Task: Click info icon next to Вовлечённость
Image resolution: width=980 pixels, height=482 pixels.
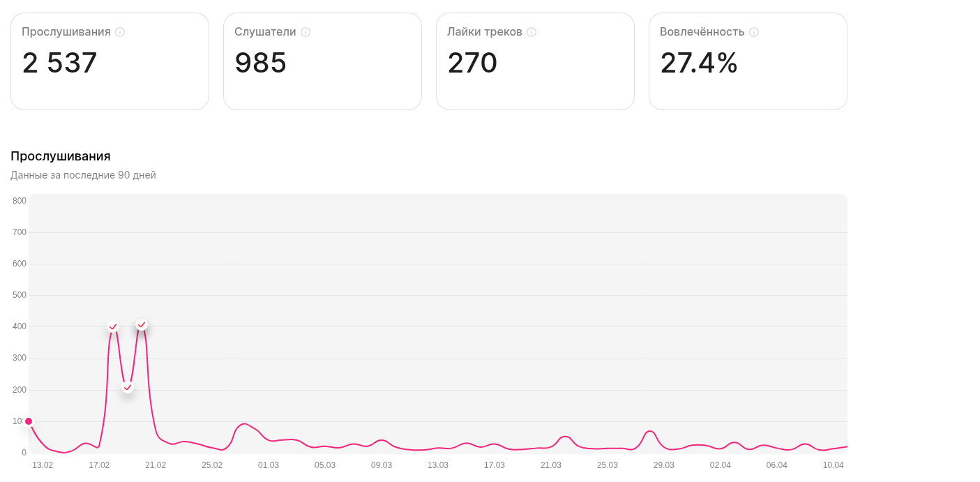Action: (754, 32)
